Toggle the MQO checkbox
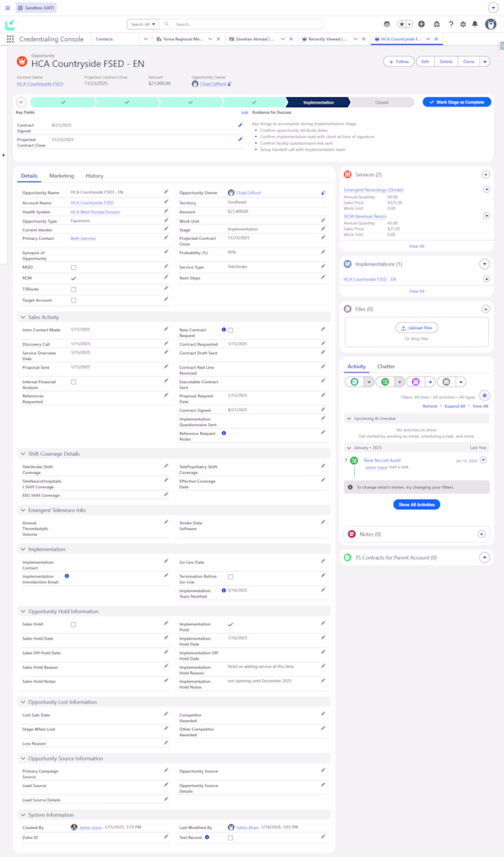The width and height of the screenshot is (504, 857). 73,267
